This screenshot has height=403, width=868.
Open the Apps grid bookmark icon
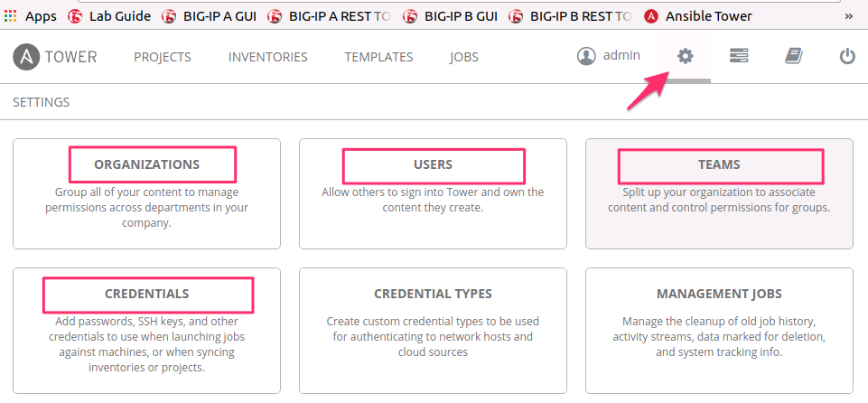(10, 16)
